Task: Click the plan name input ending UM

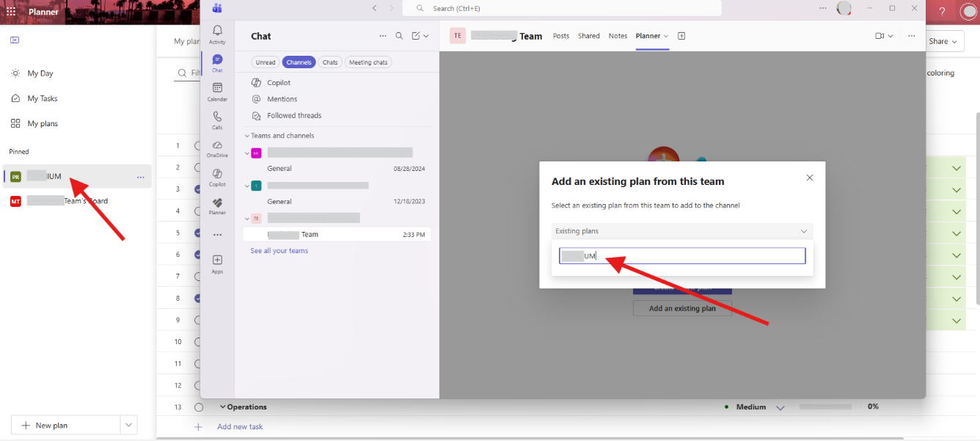Action: [x=682, y=255]
